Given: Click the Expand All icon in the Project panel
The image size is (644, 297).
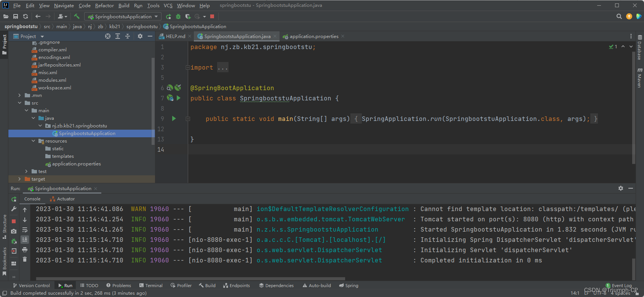Looking at the screenshot, I should click(118, 36).
